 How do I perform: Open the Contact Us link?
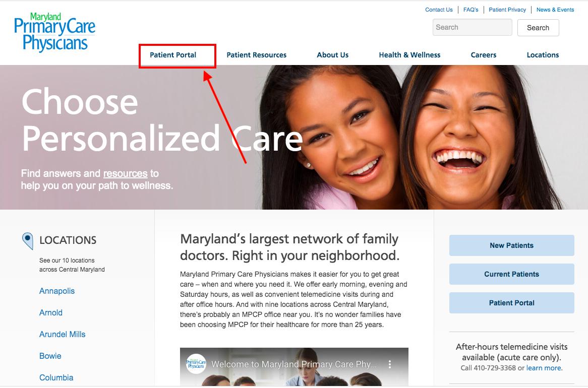pyautogui.click(x=439, y=10)
